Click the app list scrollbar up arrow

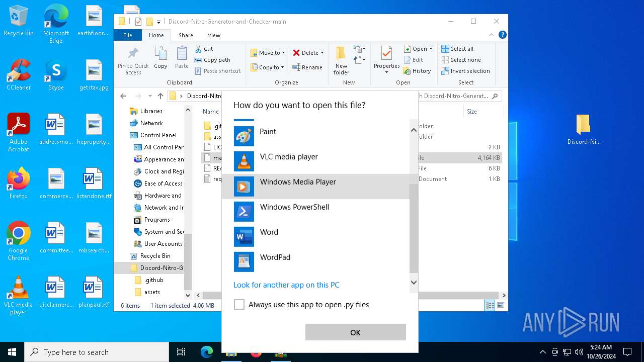414,130
